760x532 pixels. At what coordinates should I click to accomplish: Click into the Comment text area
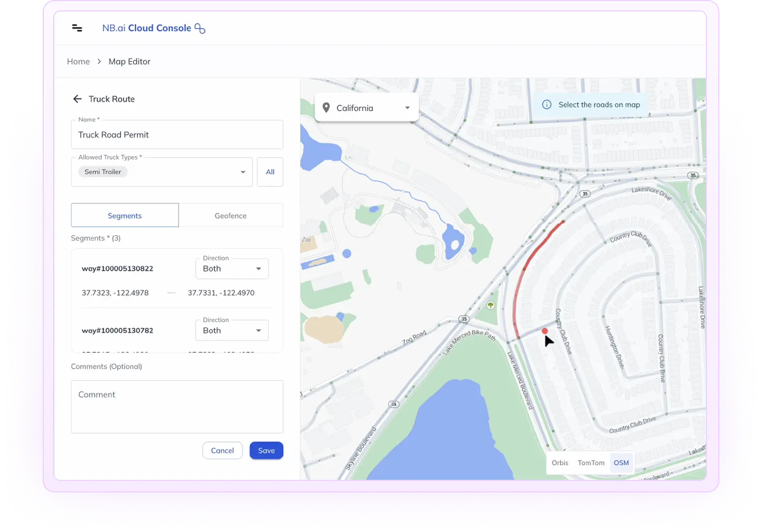pyautogui.click(x=177, y=407)
